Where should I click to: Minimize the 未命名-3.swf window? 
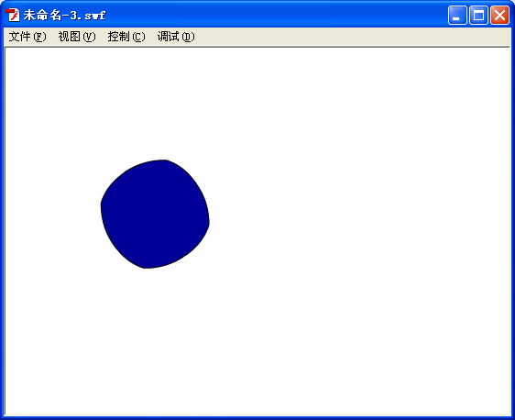tap(457, 15)
